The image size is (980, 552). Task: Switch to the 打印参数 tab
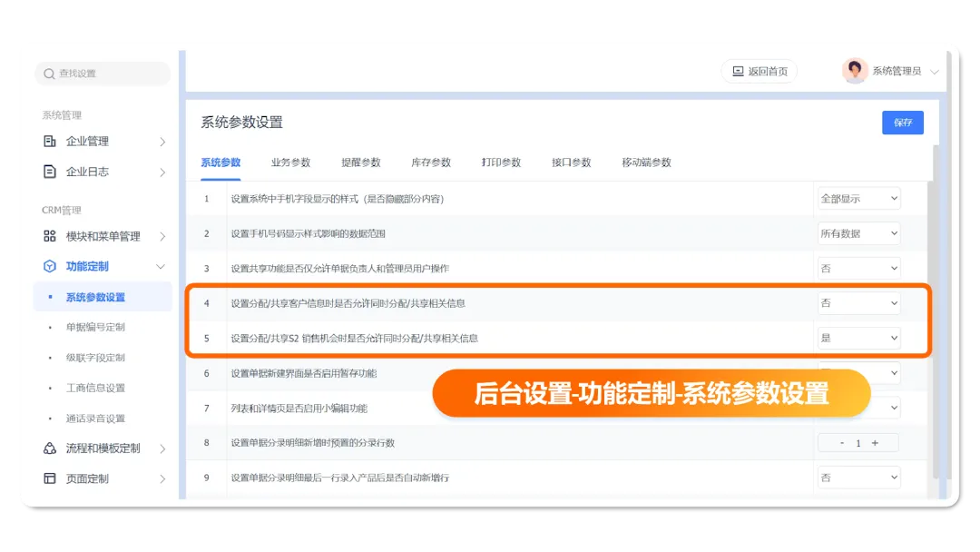[x=501, y=163]
